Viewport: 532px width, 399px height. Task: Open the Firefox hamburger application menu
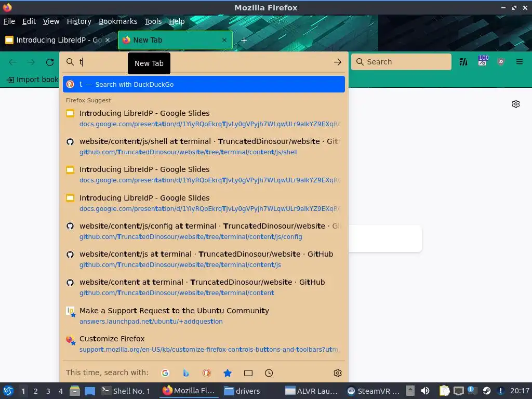pyautogui.click(x=520, y=62)
